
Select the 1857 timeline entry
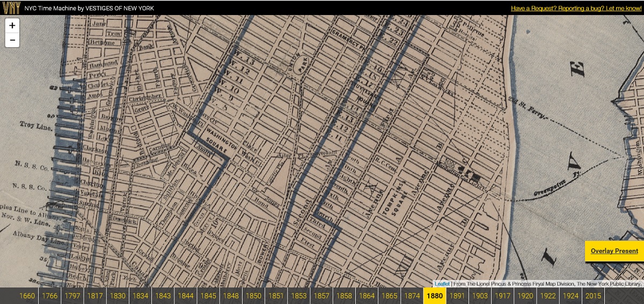click(x=321, y=296)
